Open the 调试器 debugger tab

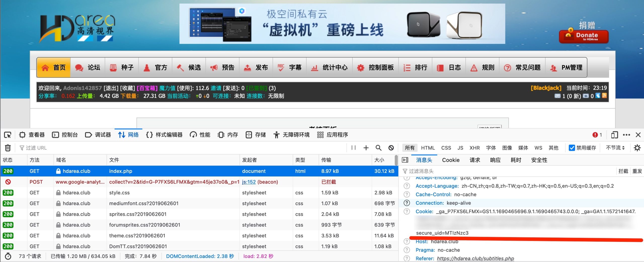tap(98, 135)
